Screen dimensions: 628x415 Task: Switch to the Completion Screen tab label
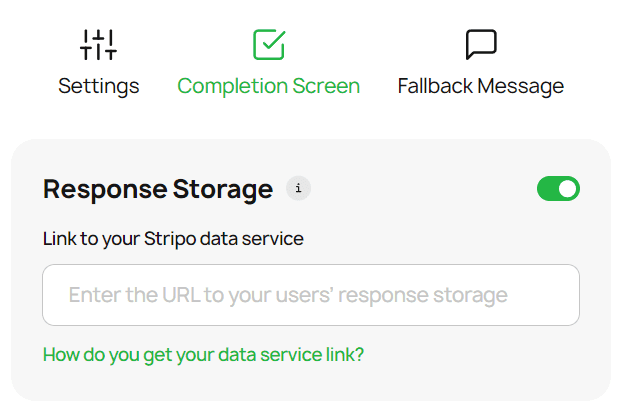pos(268,86)
